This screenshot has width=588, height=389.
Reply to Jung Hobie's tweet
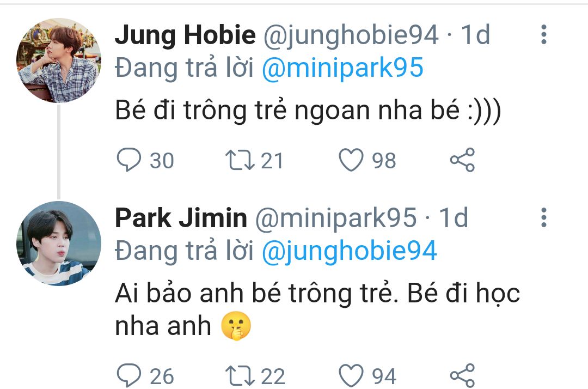point(129,160)
